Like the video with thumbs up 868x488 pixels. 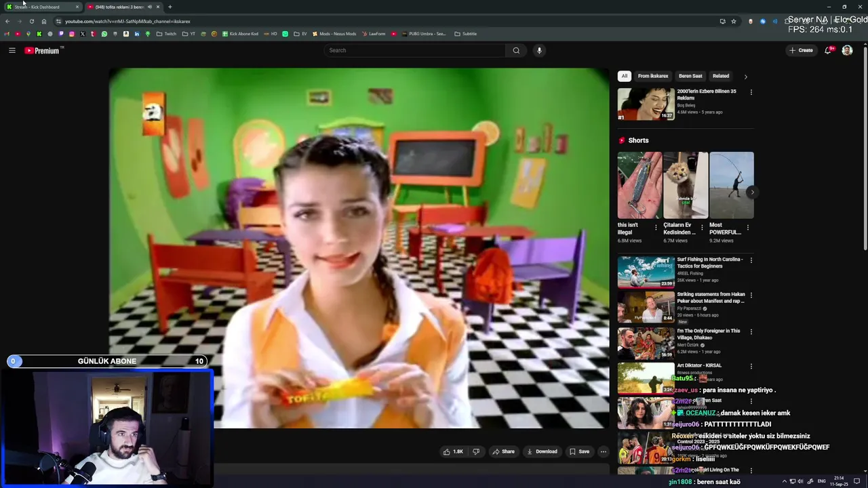(453, 451)
